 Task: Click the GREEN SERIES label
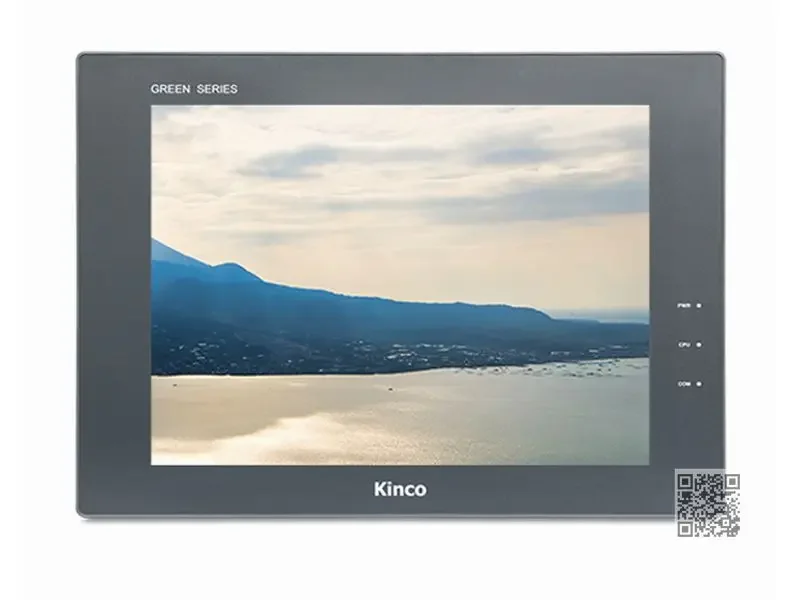tap(194, 89)
